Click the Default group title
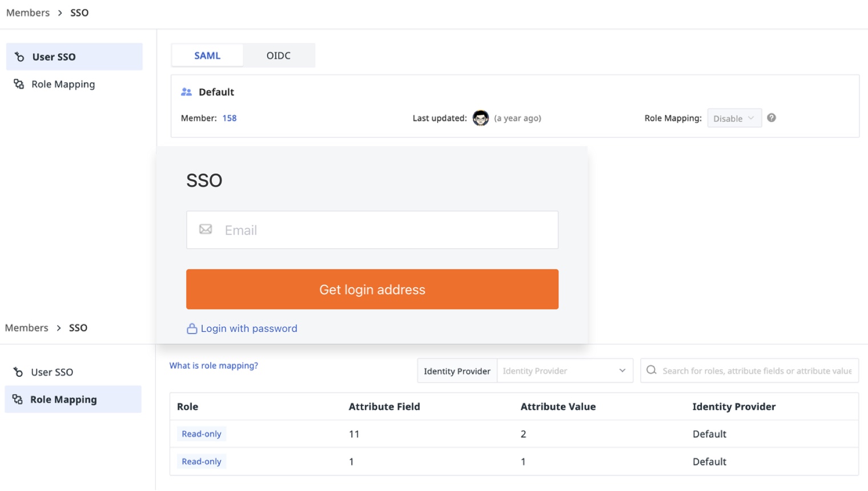This screenshot has height=491, width=868. pos(216,92)
